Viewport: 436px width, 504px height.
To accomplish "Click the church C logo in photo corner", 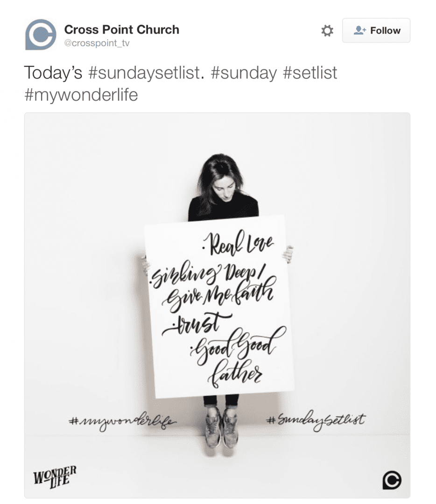I will (x=392, y=480).
